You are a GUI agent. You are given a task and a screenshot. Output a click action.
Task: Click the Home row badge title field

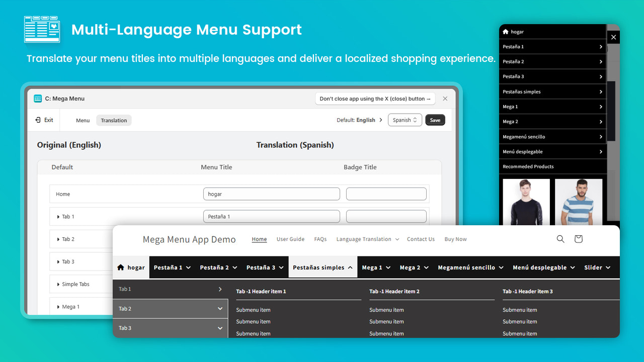386,194
